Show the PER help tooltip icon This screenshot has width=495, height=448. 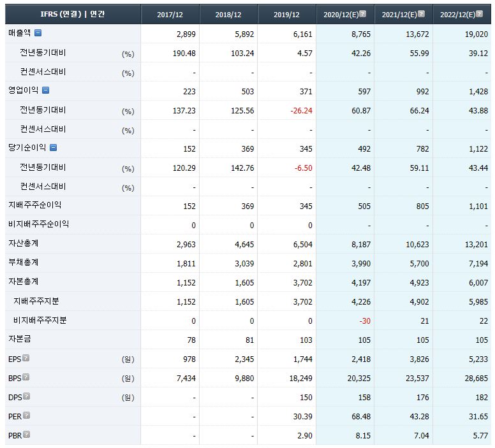27,415
